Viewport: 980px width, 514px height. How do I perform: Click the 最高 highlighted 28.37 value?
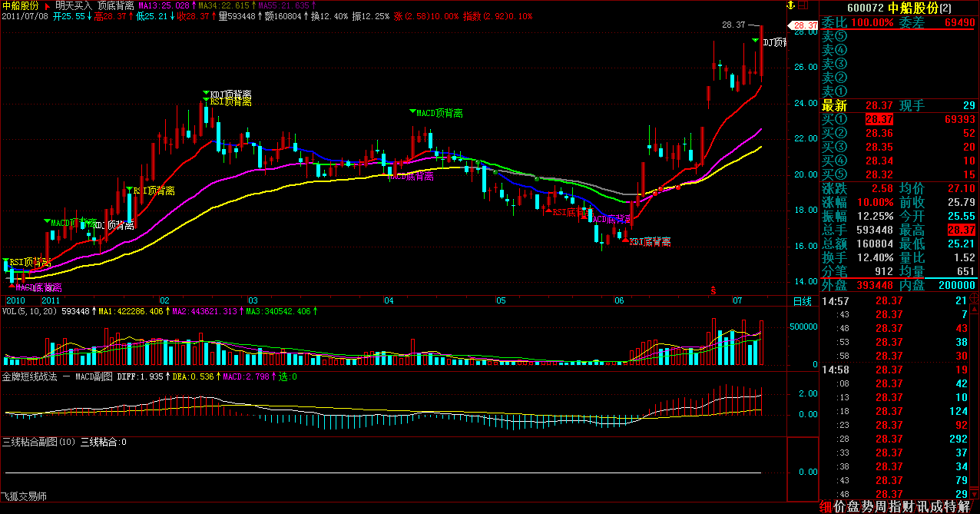[962, 230]
